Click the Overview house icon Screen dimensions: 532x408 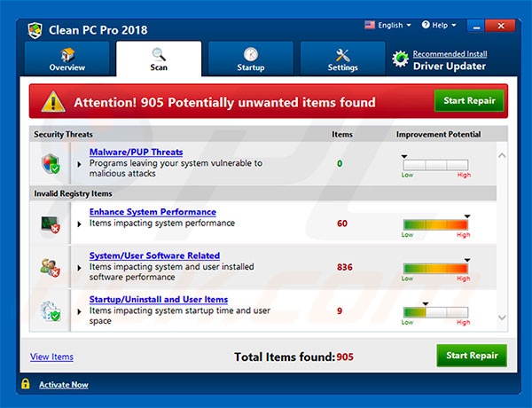pyautogui.click(x=67, y=54)
